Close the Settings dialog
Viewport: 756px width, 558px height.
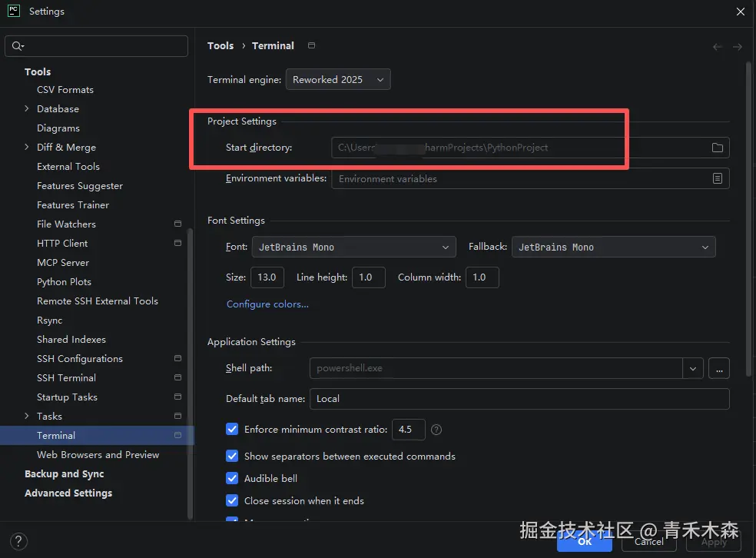[x=741, y=11]
